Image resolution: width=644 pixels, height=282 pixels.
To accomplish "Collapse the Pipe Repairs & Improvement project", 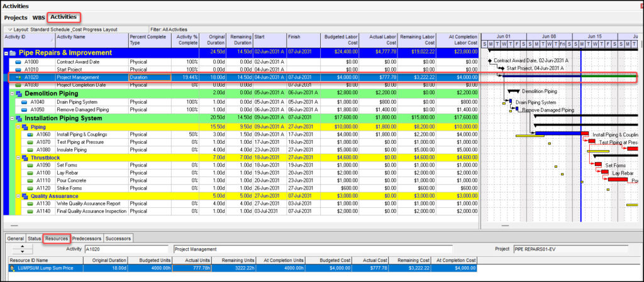I will 6,53.
